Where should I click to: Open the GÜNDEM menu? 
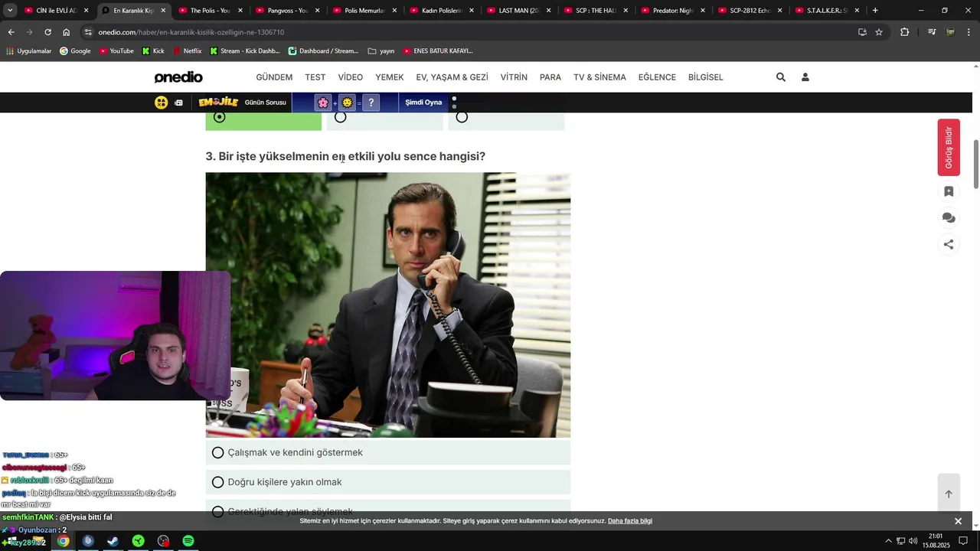[274, 77]
